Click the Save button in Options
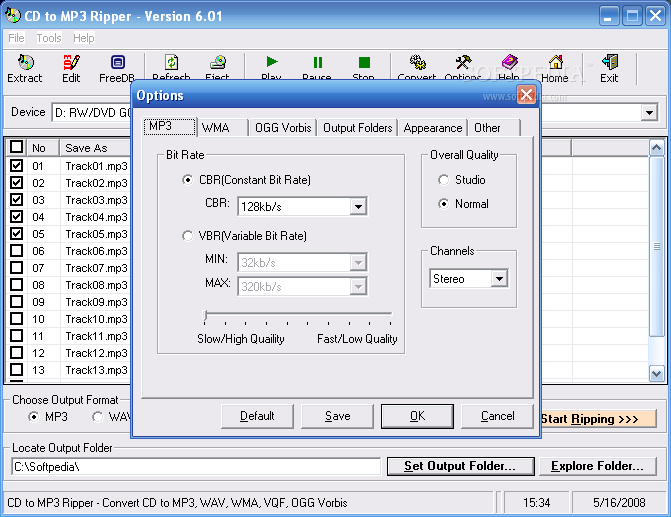Screen dimensions: 671x517 337,416
